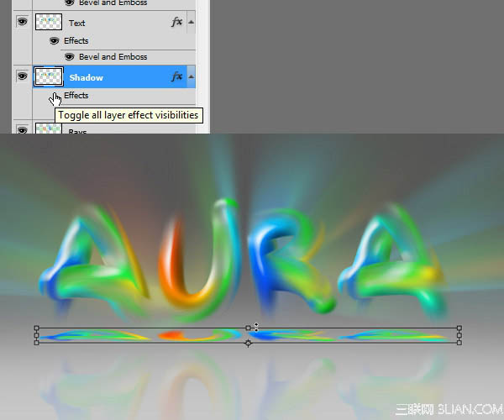Hide the Text layer with its eye icon
This screenshot has height=420, width=504.
tap(22, 22)
